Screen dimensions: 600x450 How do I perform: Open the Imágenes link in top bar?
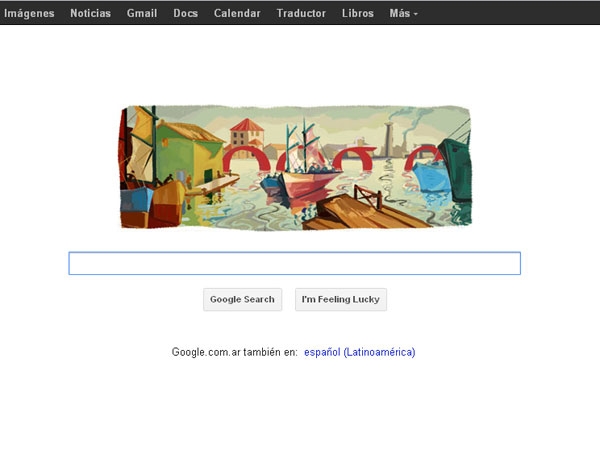tap(29, 13)
